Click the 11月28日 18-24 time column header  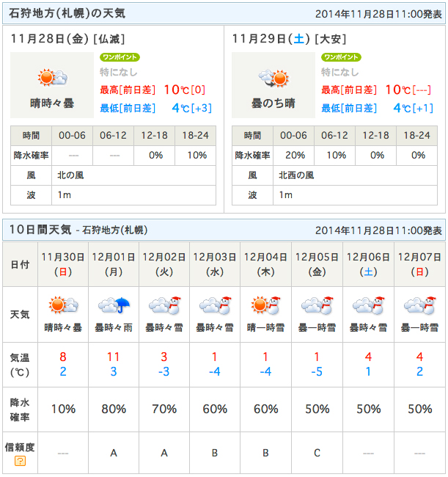196,135
